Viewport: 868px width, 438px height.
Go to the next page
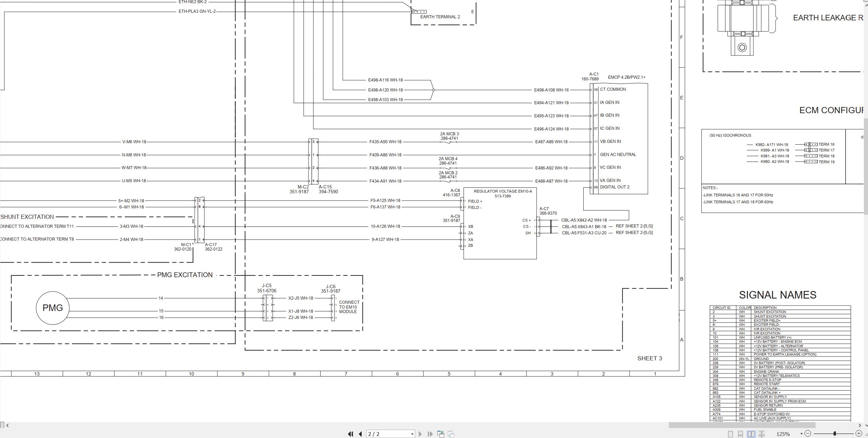click(420, 434)
